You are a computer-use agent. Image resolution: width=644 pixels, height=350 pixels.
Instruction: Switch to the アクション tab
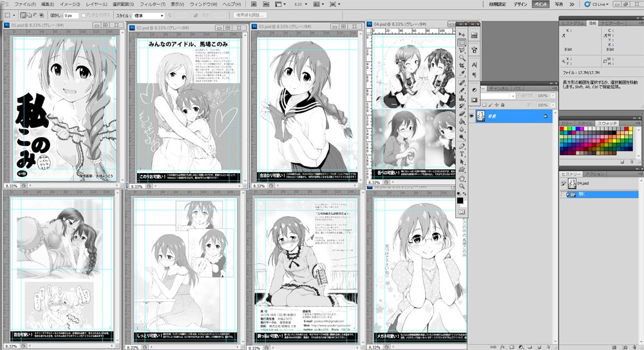pos(594,174)
